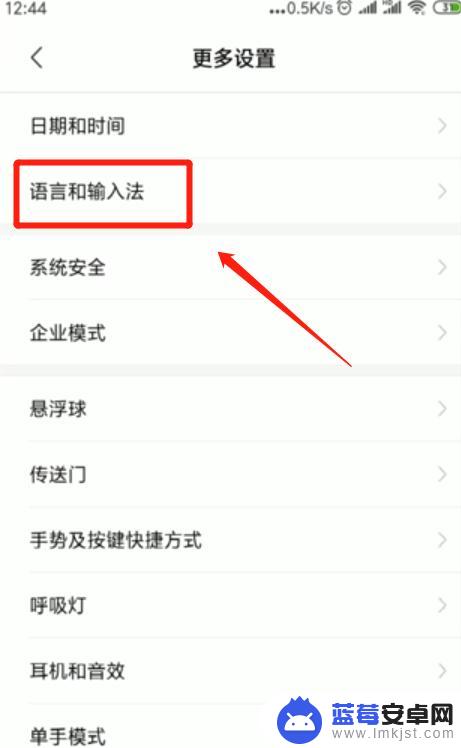This screenshot has width=461, height=748.
Task: Tap the back arrow icon
Action: coord(37,58)
